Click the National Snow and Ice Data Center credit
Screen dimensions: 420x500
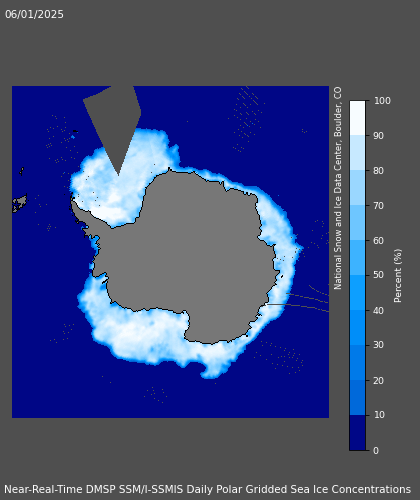pos(338,188)
